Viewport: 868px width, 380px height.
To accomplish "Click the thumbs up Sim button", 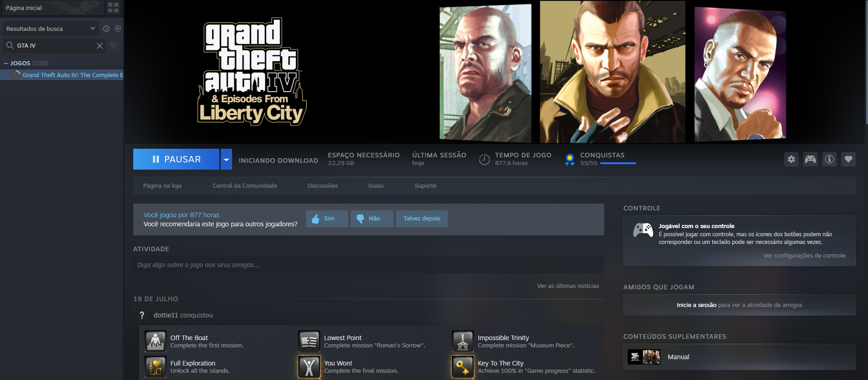I will coord(327,219).
